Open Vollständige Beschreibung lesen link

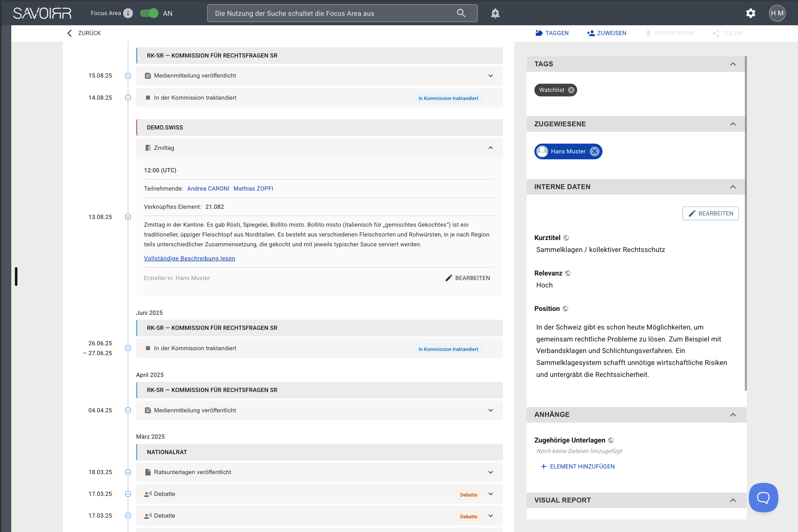(x=190, y=259)
